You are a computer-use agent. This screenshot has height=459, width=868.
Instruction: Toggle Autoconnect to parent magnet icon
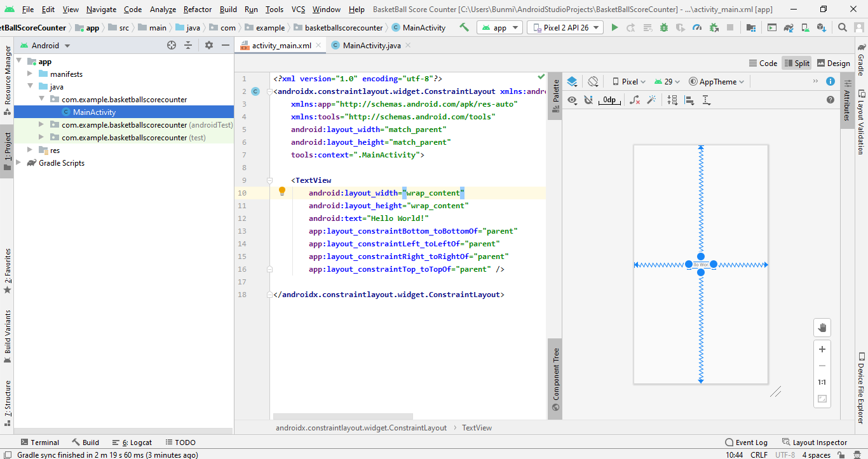[588, 100]
